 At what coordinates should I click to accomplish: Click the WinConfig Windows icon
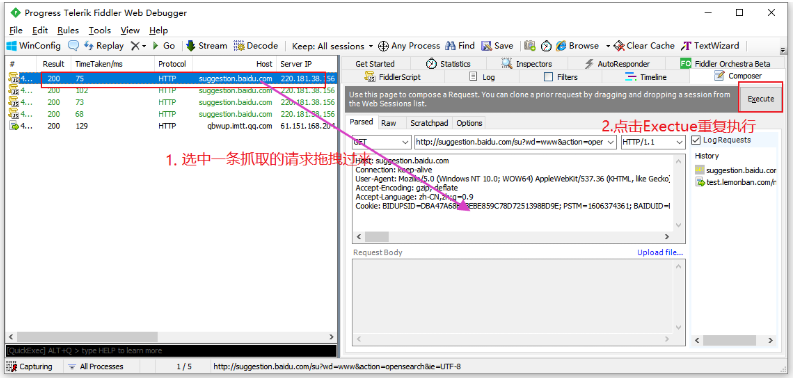tap(12, 46)
